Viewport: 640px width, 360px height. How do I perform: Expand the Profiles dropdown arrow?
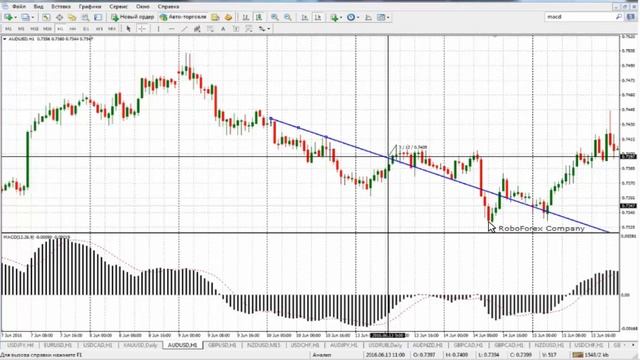tap(33, 17)
